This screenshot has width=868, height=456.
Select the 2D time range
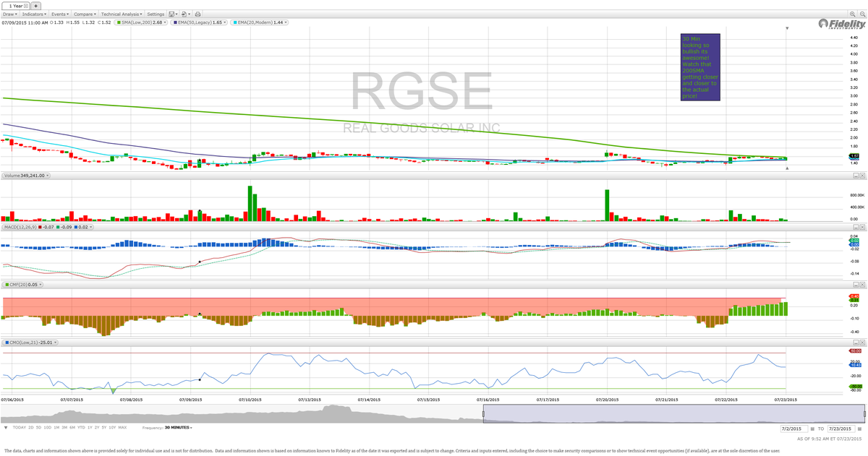(31, 428)
